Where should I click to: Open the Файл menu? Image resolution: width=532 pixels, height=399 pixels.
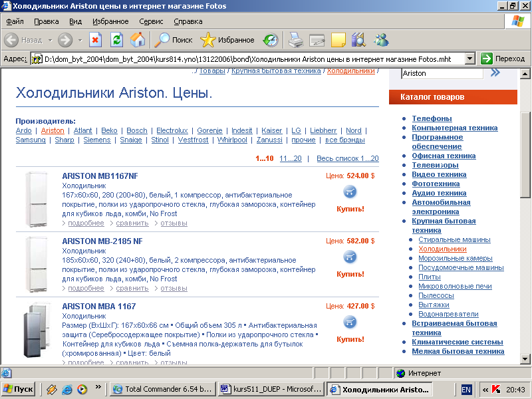pyautogui.click(x=15, y=21)
